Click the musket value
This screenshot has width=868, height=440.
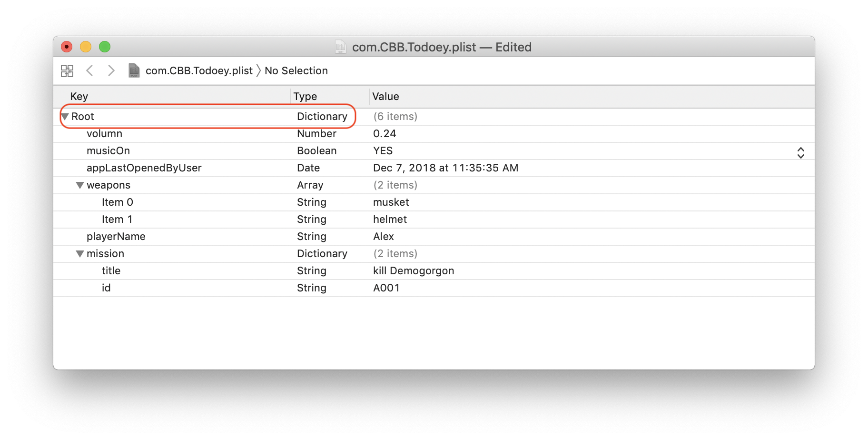click(391, 202)
